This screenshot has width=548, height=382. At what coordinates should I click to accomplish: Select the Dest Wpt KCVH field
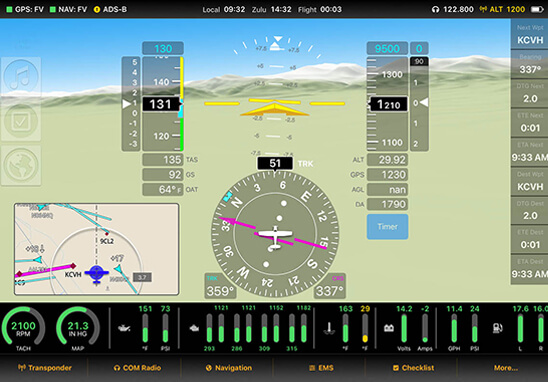[x=530, y=181]
